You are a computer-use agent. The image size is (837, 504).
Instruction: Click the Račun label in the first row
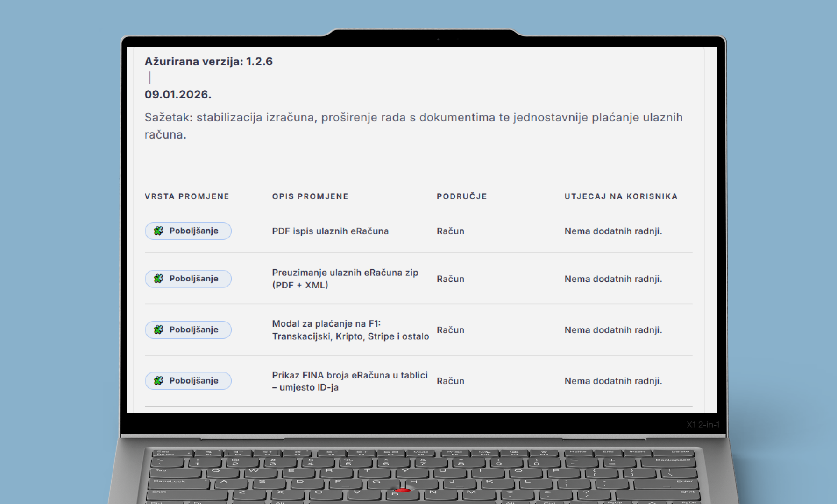[450, 231]
